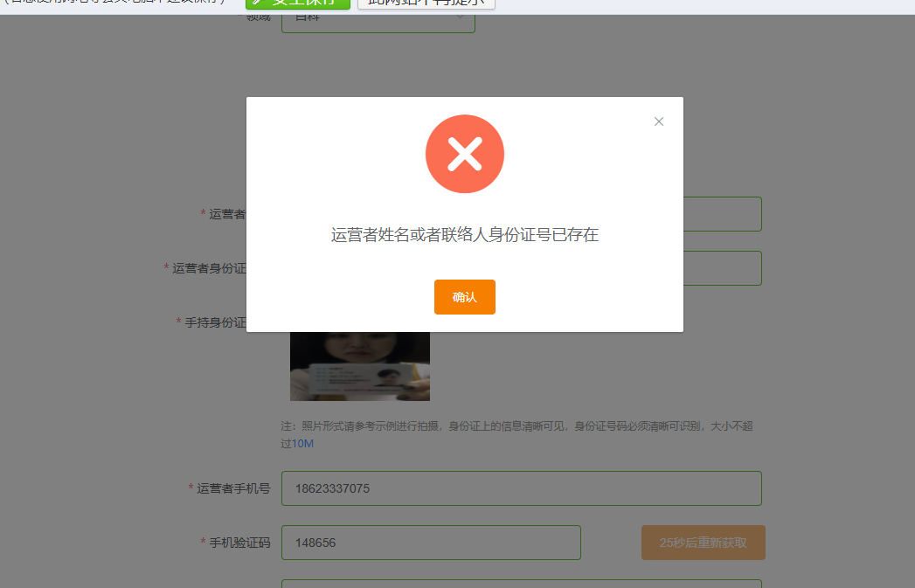Dismiss prompt via 此网站不再提示 button

(426, 3)
